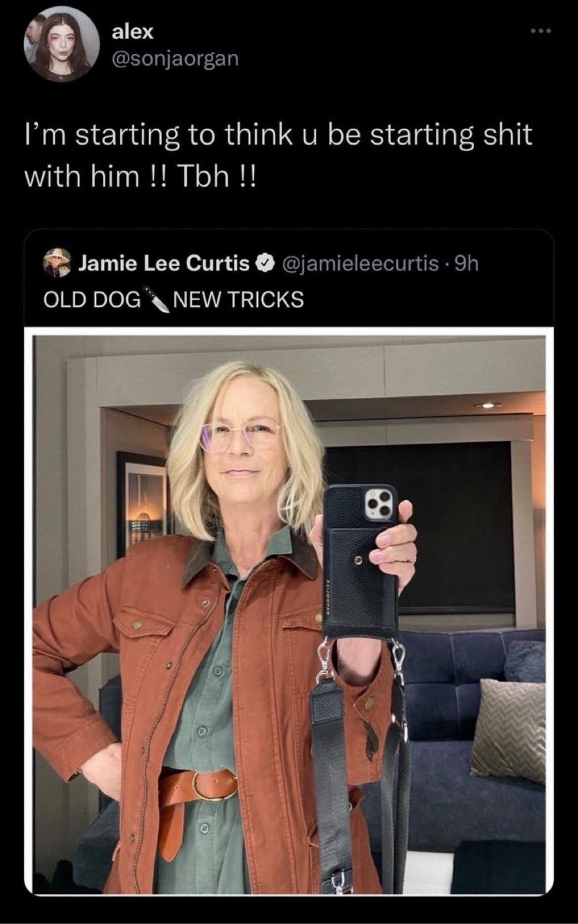Click the "Jamie Lee Curtis" display name
This screenshot has height=924, width=578.
[164, 264]
